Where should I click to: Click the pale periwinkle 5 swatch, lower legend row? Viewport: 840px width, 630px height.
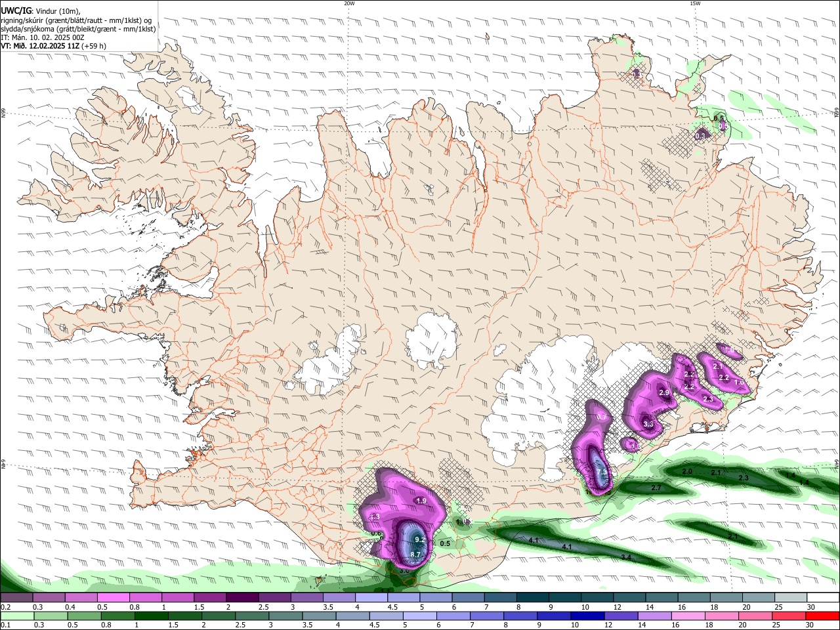(419, 616)
